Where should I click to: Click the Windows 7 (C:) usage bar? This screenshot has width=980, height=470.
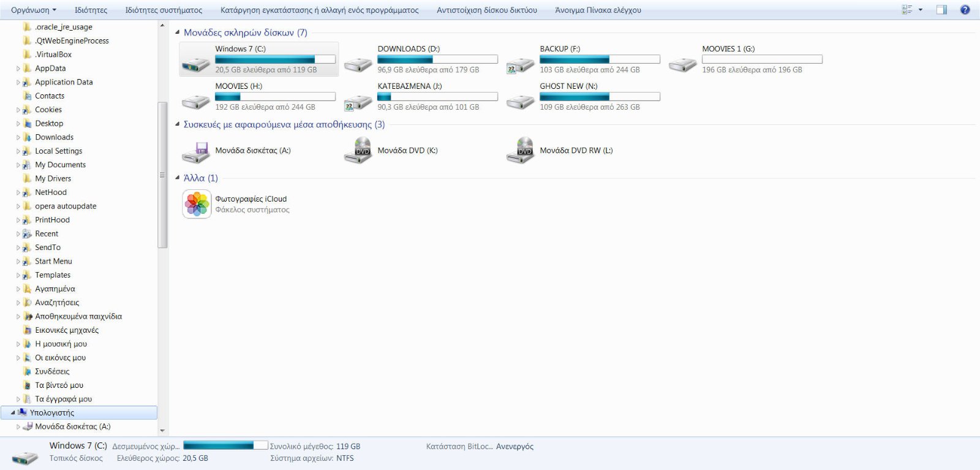pos(275,59)
